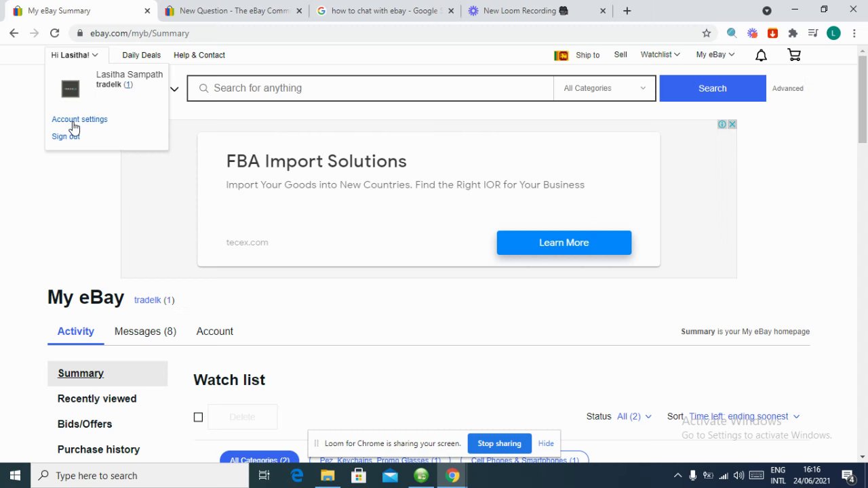The width and height of the screenshot is (868, 488).
Task: Open eBay notifications bell
Action: [x=761, y=55]
